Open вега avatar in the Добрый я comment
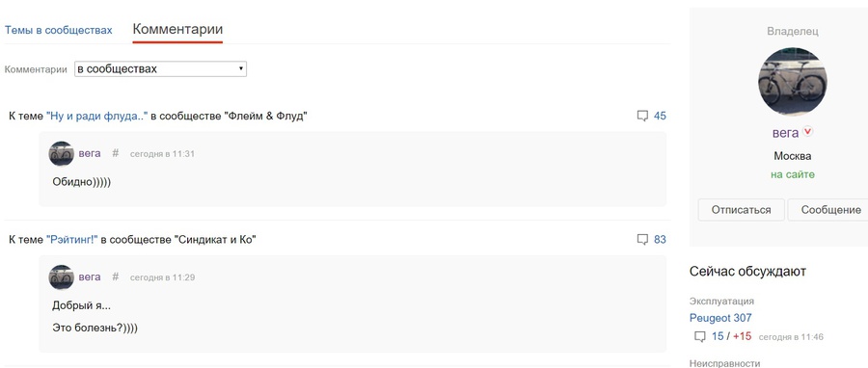Image resolution: width=868 pixels, height=368 pixels. pos(62,277)
